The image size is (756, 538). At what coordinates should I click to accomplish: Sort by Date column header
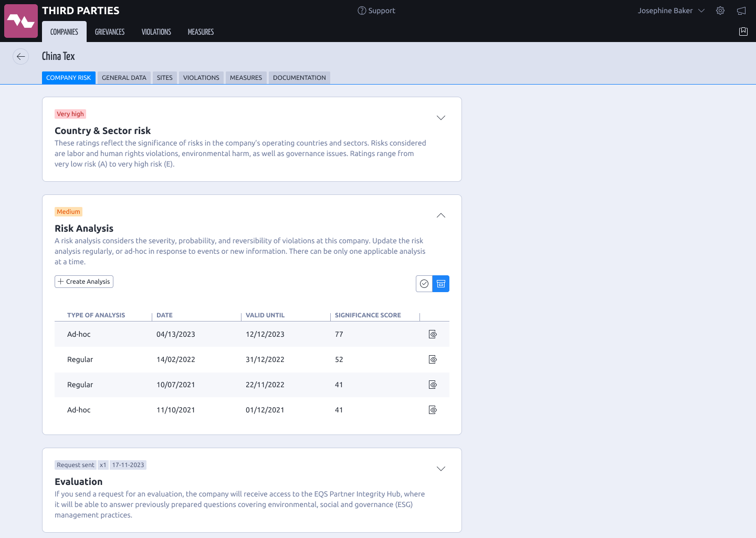[164, 315]
